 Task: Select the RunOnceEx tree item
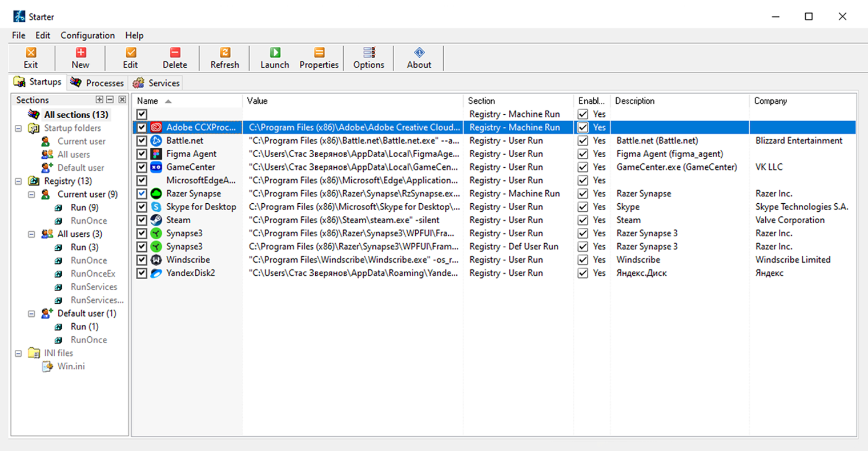(93, 273)
